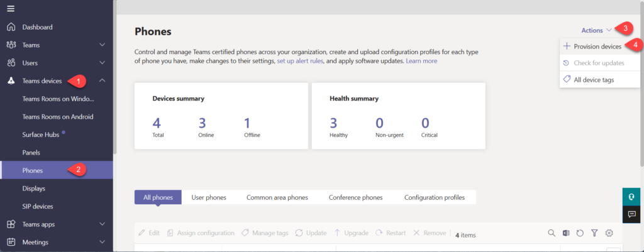
Task: Expand the Teams section chevron
Action: pyautogui.click(x=103, y=45)
